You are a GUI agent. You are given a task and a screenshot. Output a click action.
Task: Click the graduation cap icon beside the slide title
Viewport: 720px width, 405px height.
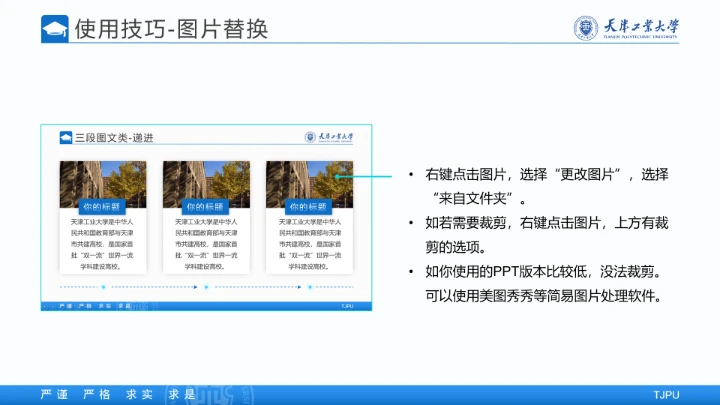coord(55,29)
